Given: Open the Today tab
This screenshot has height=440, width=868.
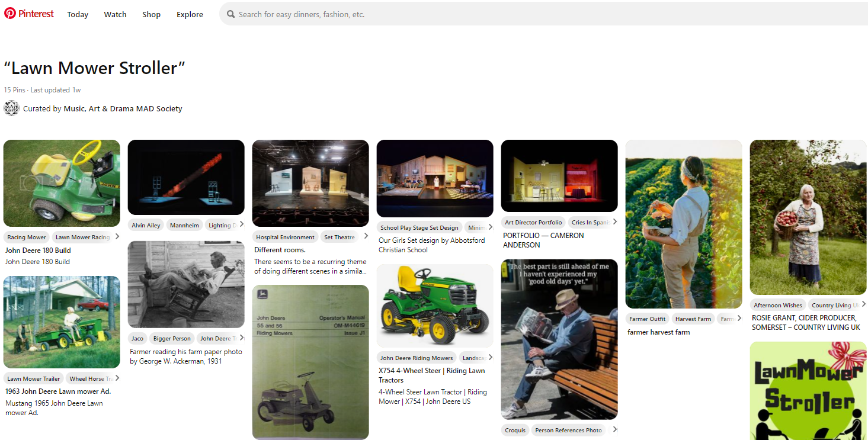Looking at the screenshot, I should pyautogui.click(x=78, y=14).
